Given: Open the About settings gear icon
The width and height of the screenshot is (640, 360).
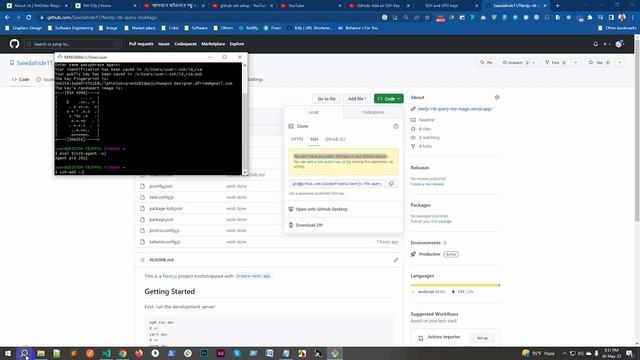Looking at the screenshot, I should pos(497,97).
